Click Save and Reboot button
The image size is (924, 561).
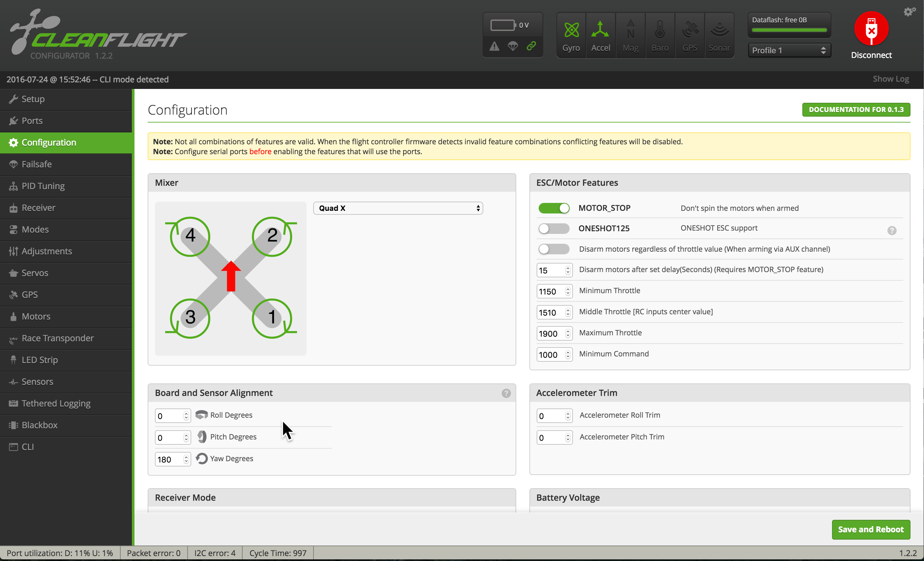pyautogui.click(x=871, y=529)
